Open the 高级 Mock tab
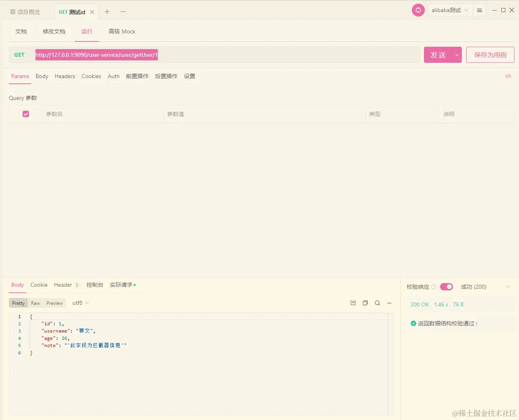 pyautogui.click(x=122, y=31)
